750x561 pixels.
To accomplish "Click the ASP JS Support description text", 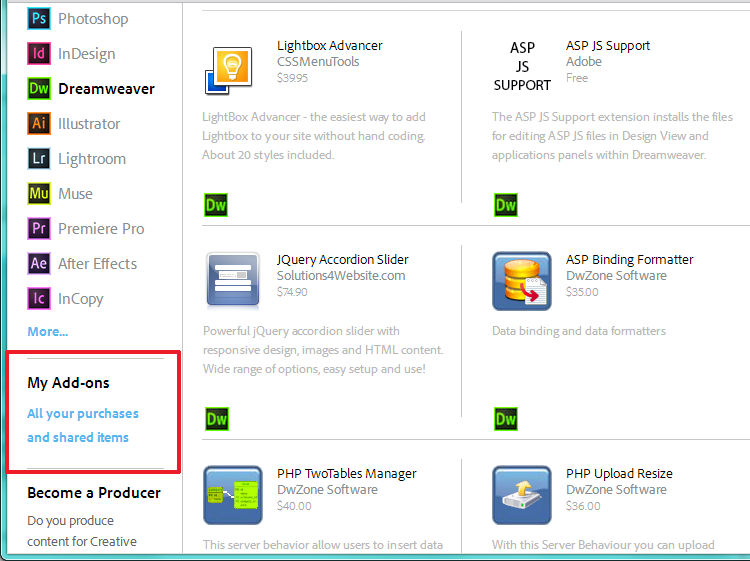I will coord(612,136).
